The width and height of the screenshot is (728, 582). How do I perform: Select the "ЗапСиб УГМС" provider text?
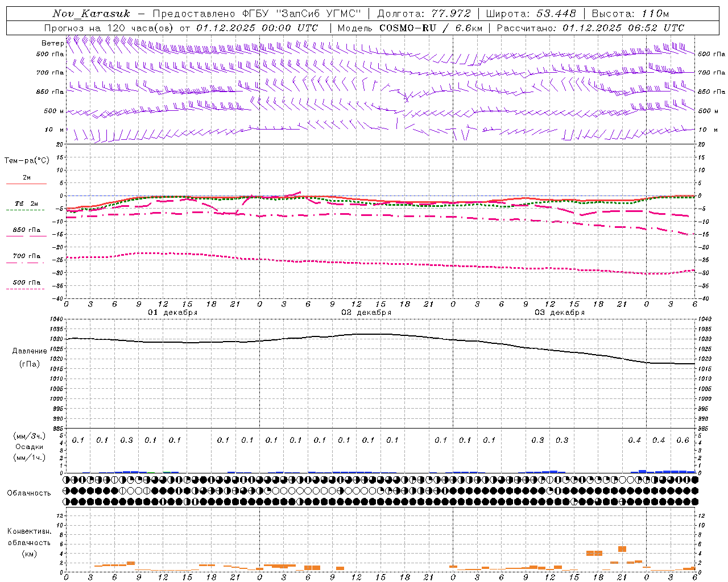(318, 14)
